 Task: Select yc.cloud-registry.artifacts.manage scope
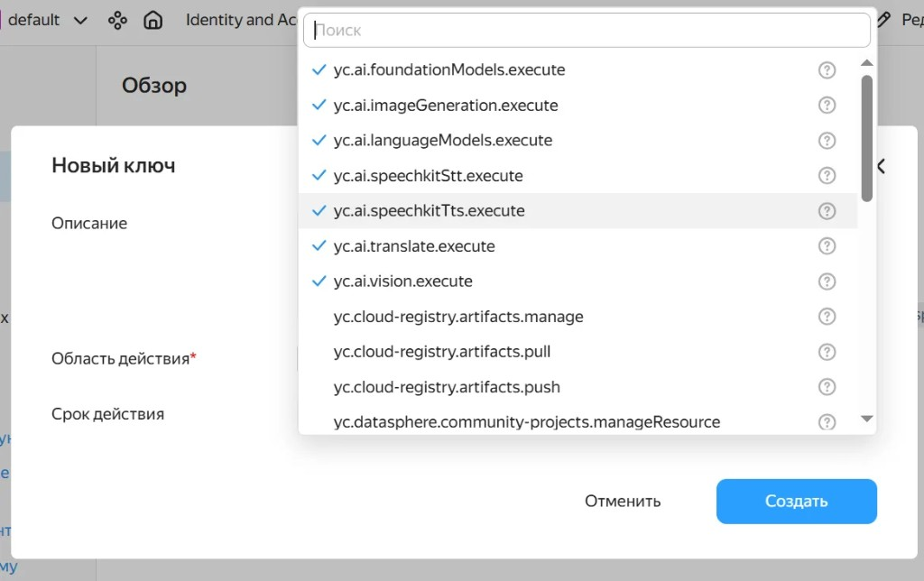pyautogui.click(x=577, y=317)
